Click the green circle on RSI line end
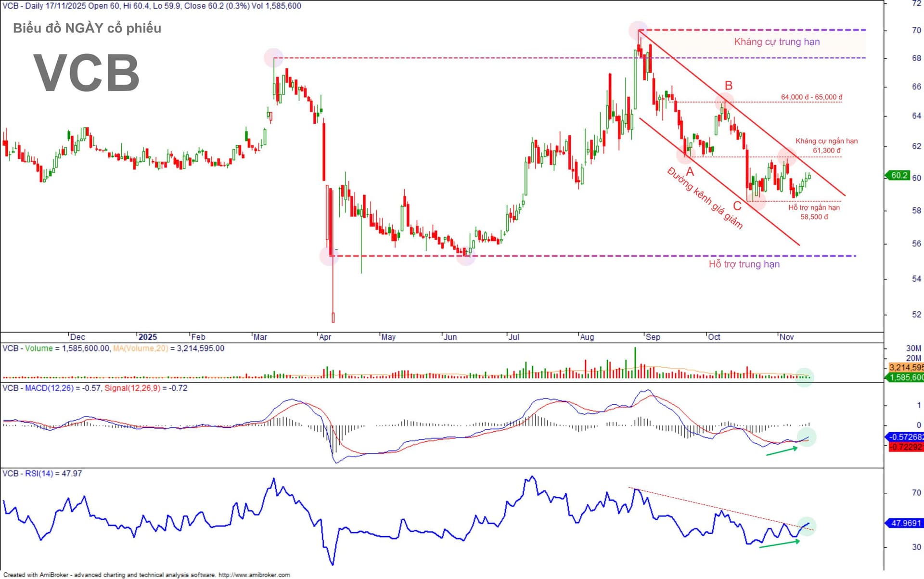Image resolution: width=924 pixels, height=579 pixels. click(x=807, y=526)
